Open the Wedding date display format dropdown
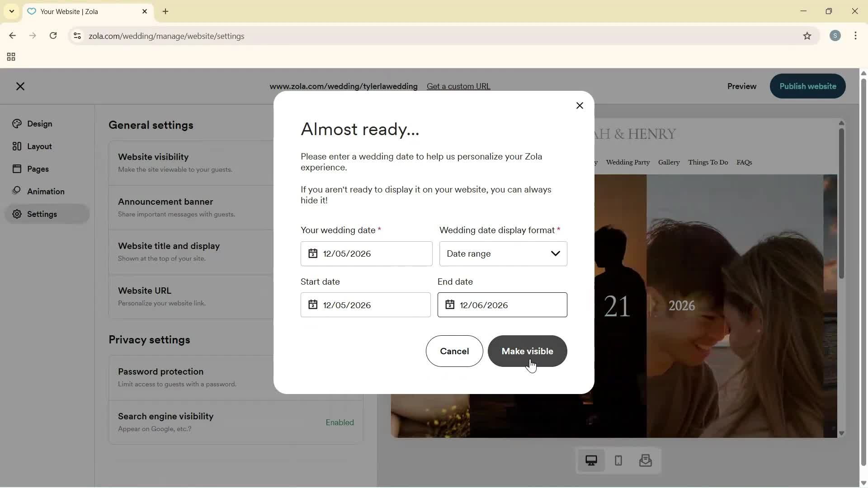The width and height of the screenshot is (868, 488). (x=556, y=253)
